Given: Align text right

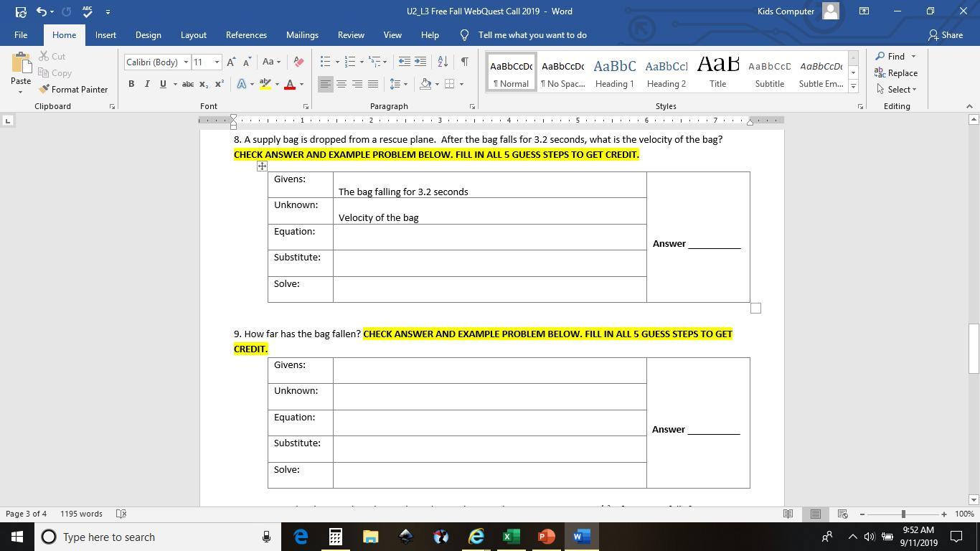Looking at the screenshot, I should tap(357, 85).
